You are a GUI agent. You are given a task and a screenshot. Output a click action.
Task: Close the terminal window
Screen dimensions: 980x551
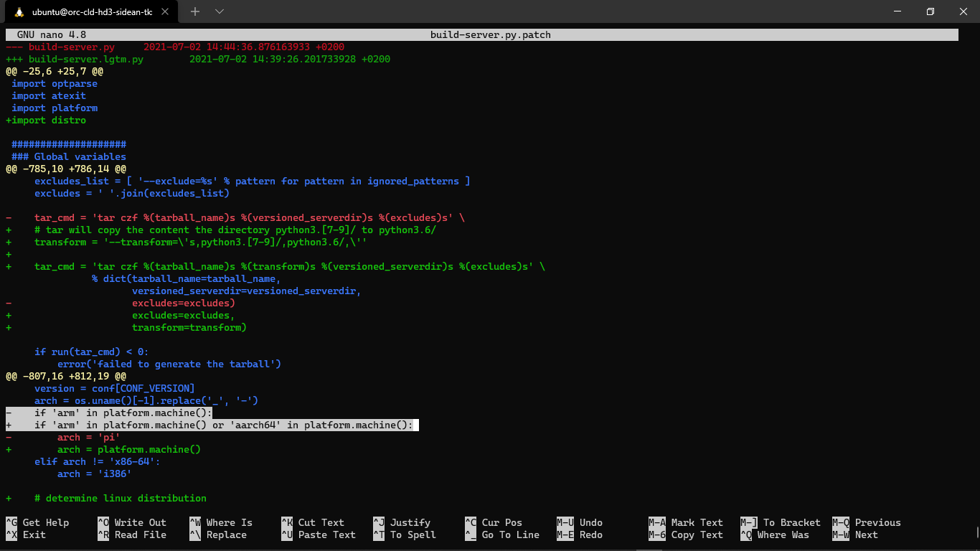(963, 11)
